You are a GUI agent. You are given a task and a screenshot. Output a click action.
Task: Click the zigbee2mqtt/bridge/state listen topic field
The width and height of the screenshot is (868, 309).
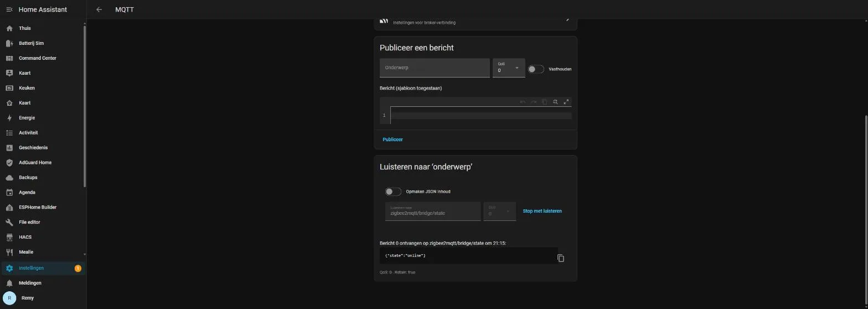(433, 211)
